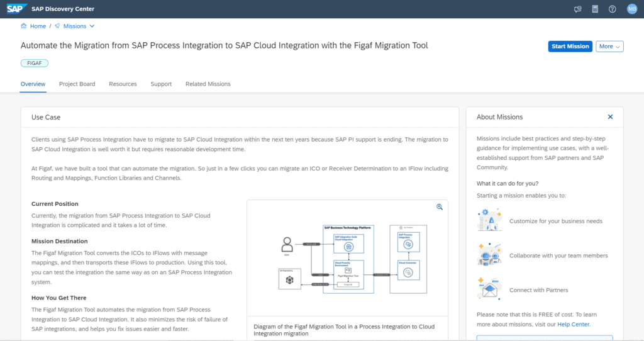Follow the Help Center link
The height and width of the screenshot is (341, 644).
coord(574,324)
